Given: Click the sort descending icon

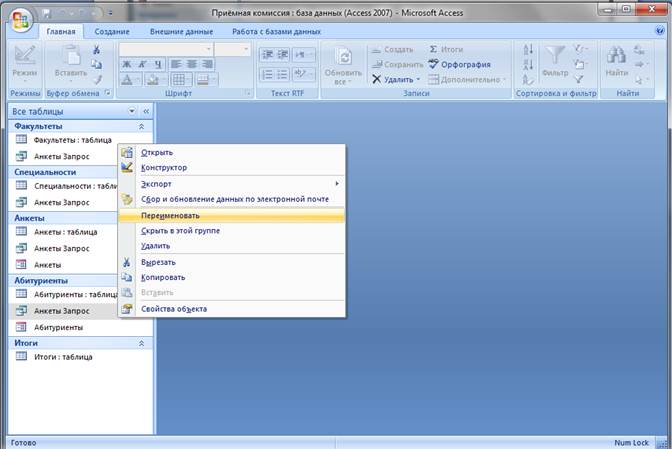Looking at the screenshot, I should pyautogui.click(x=528, y=64).
